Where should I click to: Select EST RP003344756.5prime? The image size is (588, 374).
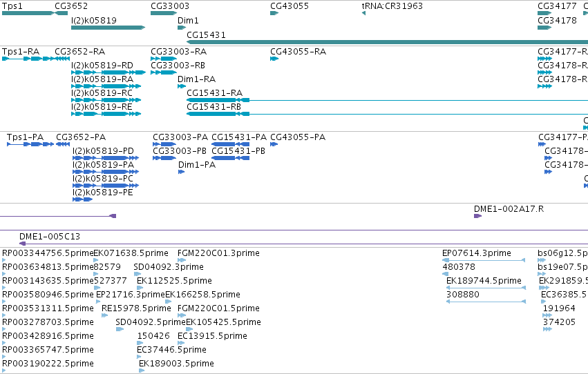click(48, 253)
